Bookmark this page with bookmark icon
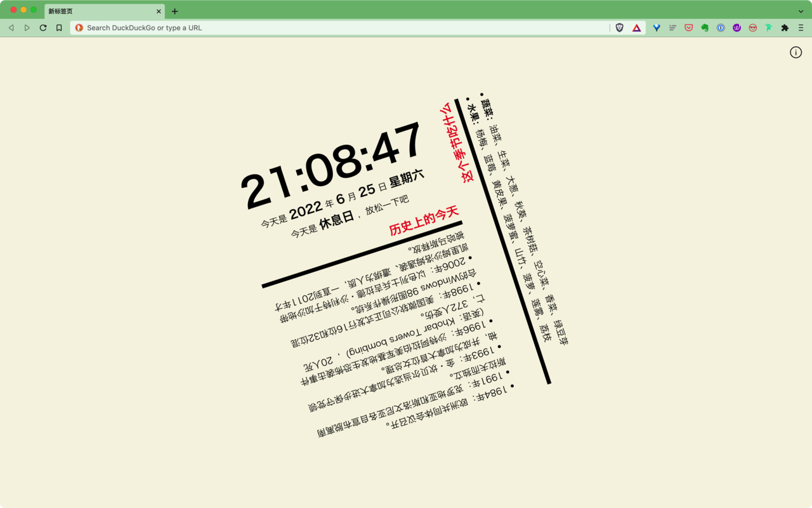 59,28
